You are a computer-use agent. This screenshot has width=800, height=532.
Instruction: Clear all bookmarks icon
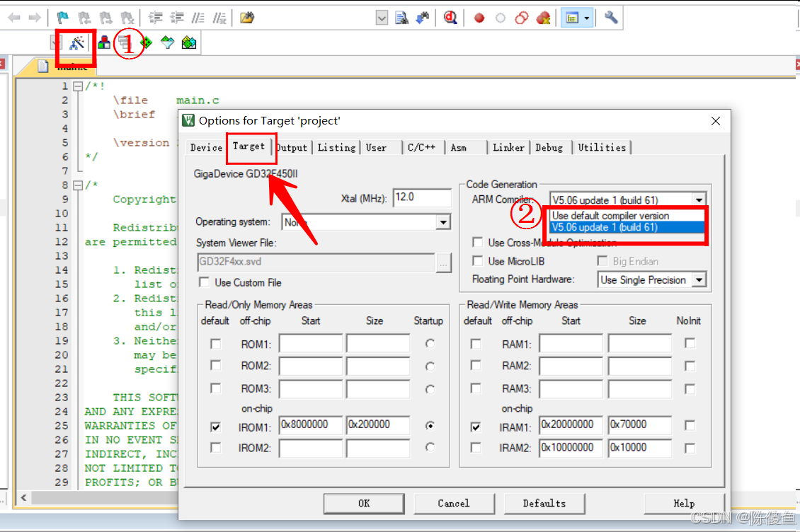(x=127, y=18)
